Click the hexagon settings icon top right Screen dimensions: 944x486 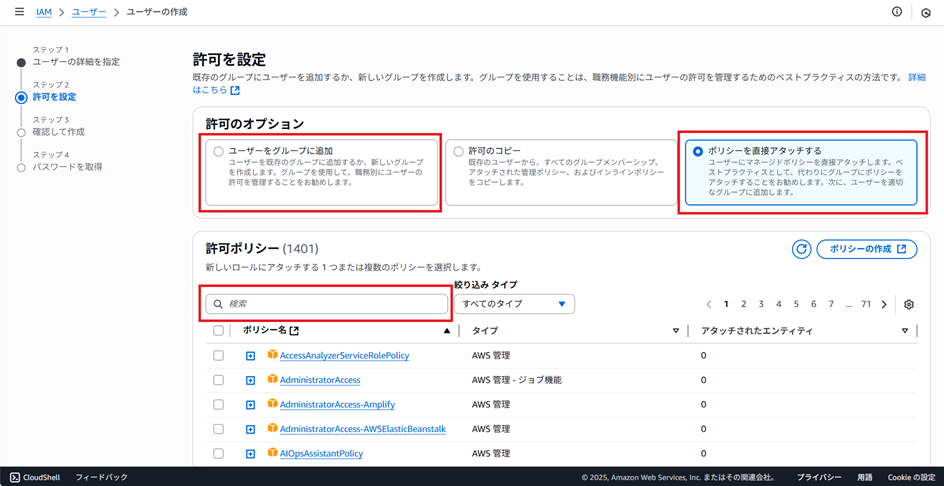pos(926,12)
